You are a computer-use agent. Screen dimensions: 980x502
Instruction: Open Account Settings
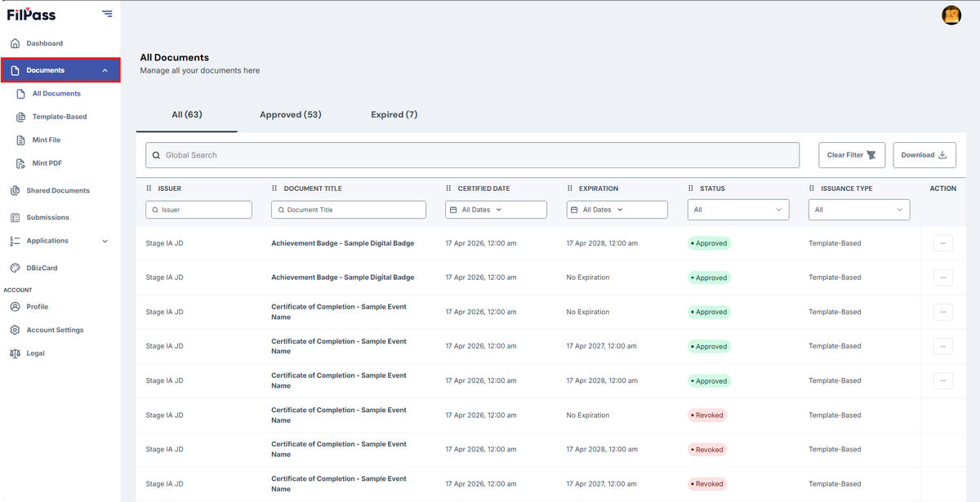pos(55,331)
